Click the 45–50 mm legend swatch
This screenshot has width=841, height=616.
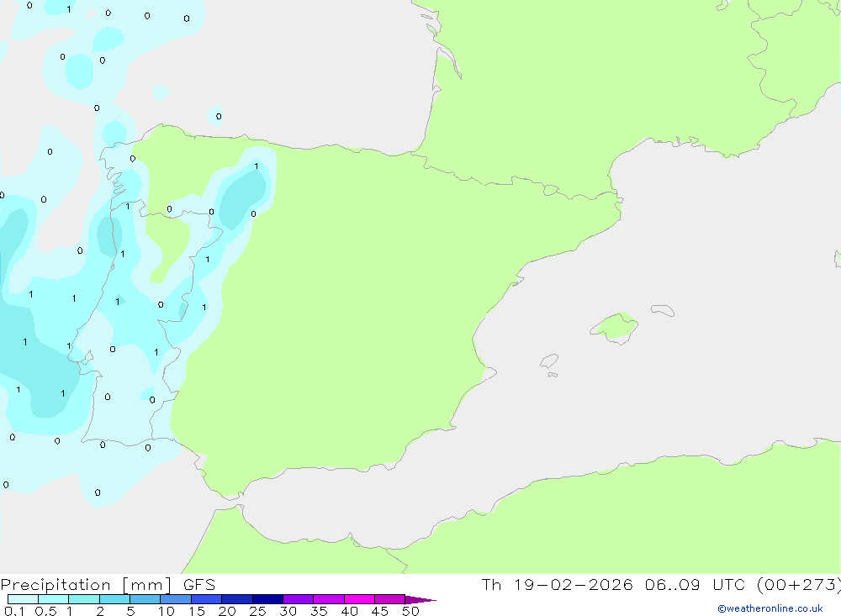[390, 599]
